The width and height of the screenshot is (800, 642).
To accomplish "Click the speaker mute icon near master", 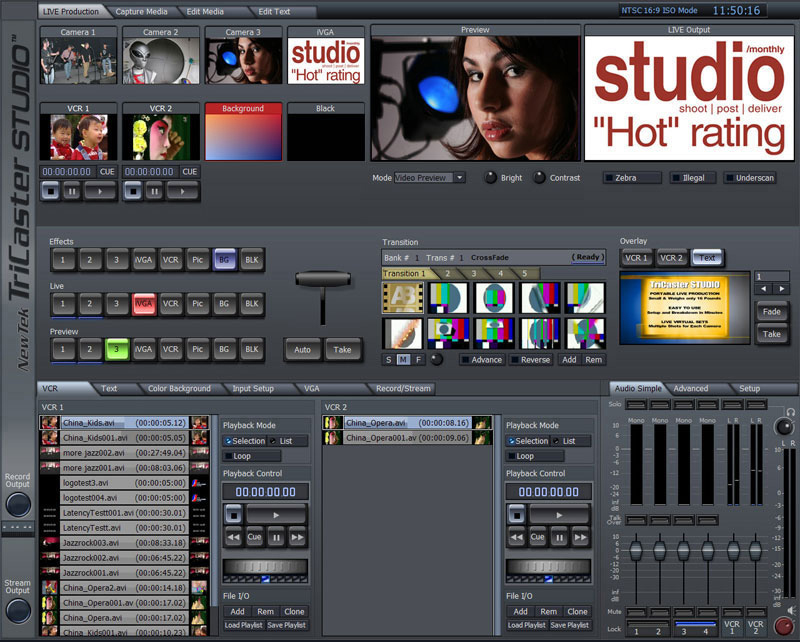I will [x=791, y=610].
